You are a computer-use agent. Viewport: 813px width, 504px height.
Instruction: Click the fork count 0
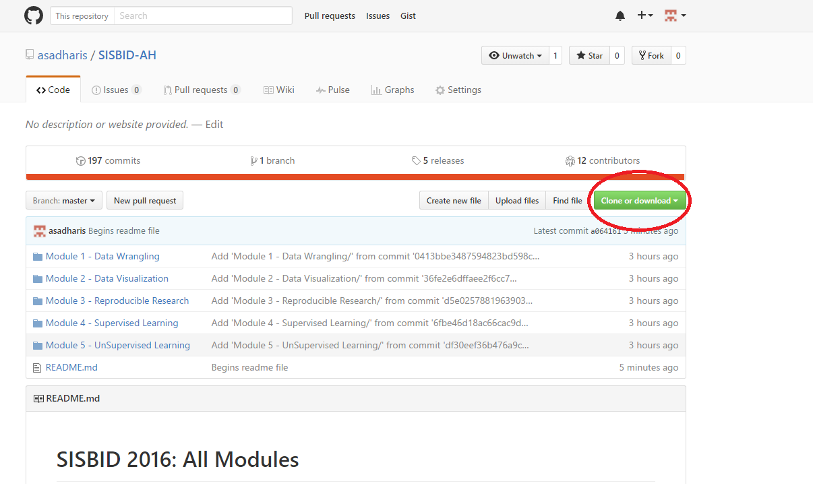(678, 55)
